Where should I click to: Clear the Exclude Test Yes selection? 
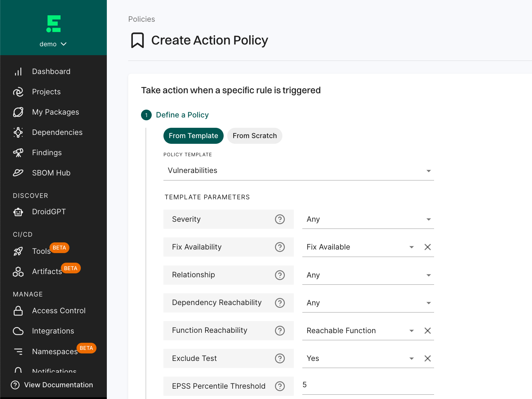pos(428,358)
